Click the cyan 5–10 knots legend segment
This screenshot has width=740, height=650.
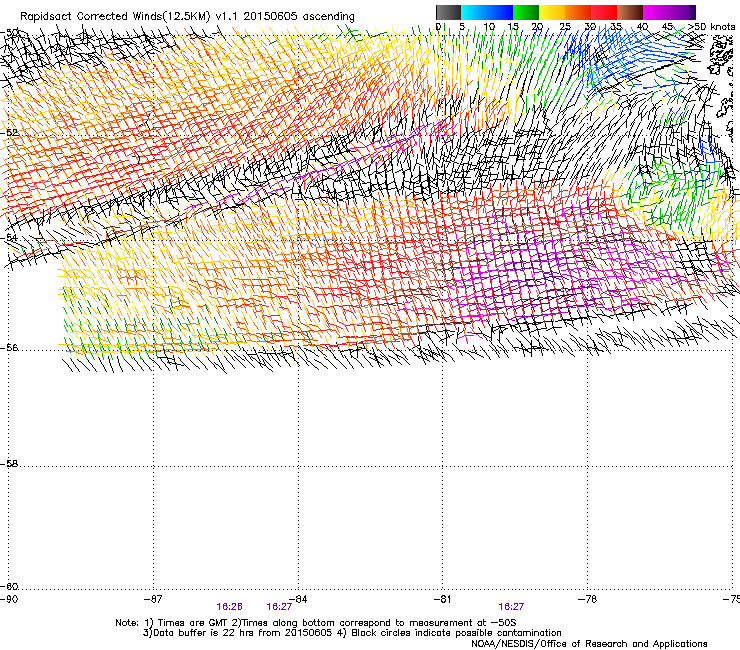[x=474, y=12]
